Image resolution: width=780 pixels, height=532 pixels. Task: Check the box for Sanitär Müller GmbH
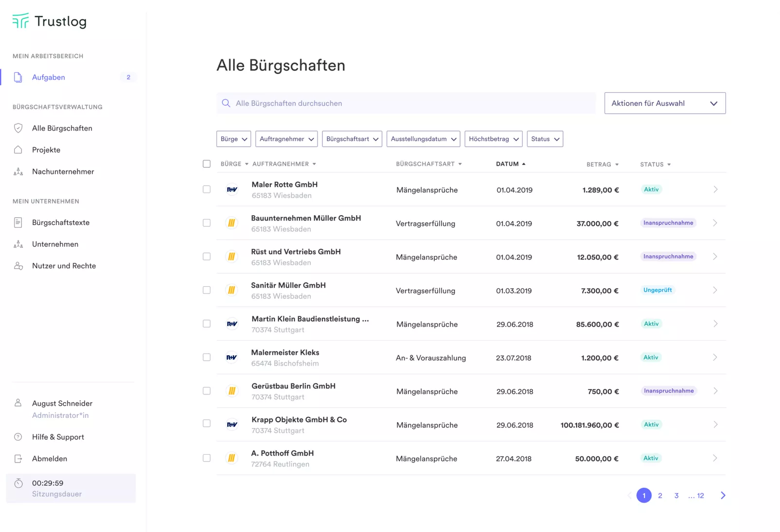(207, 290)
